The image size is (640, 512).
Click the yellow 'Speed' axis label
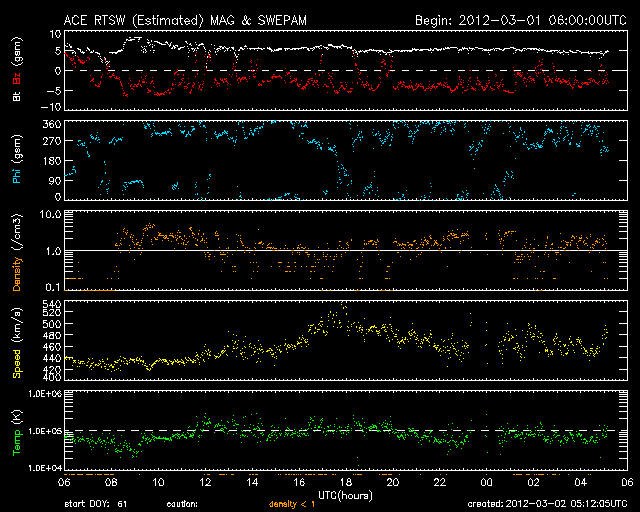click(x=17, y=363)
